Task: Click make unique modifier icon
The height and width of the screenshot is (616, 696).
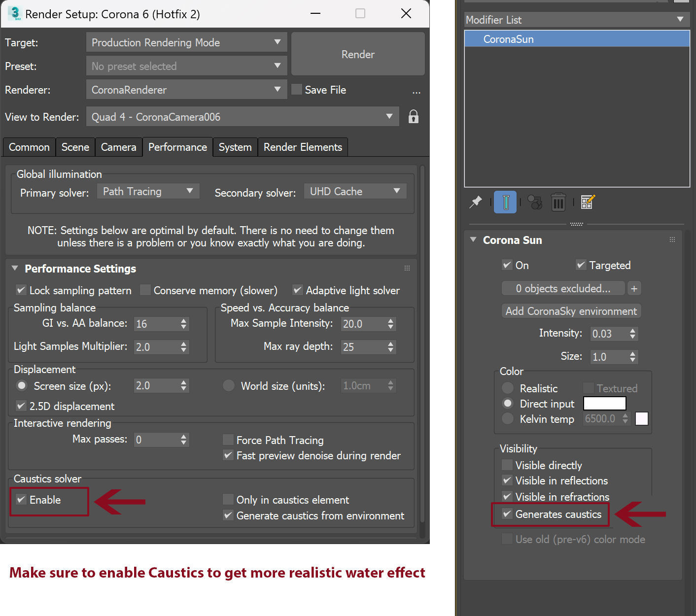Action: (x=535, y=202)
